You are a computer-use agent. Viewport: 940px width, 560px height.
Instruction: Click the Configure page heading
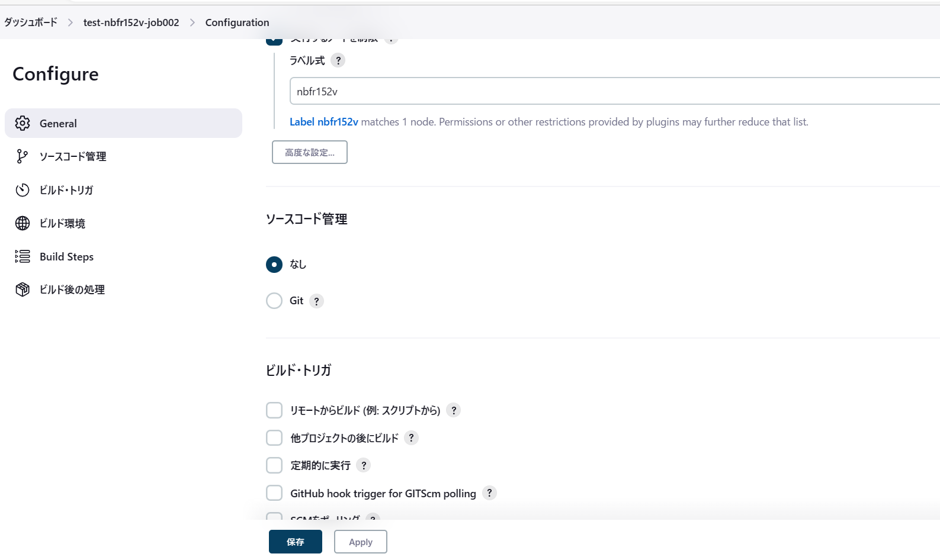click(56, 74)
